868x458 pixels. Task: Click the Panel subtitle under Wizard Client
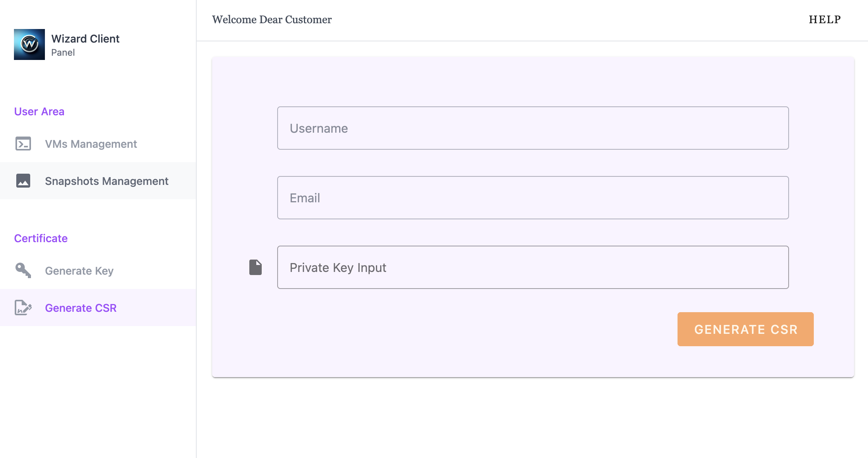pos(63,53)
